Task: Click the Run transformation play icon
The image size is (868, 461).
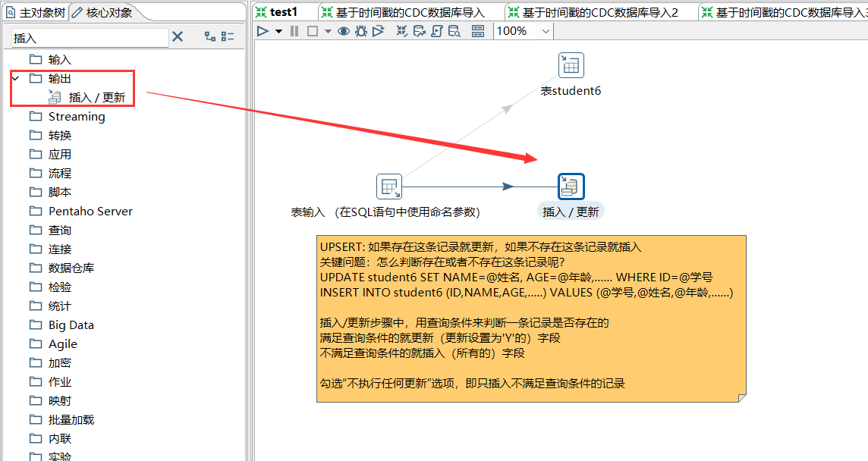Action: [x=263, y=31]
